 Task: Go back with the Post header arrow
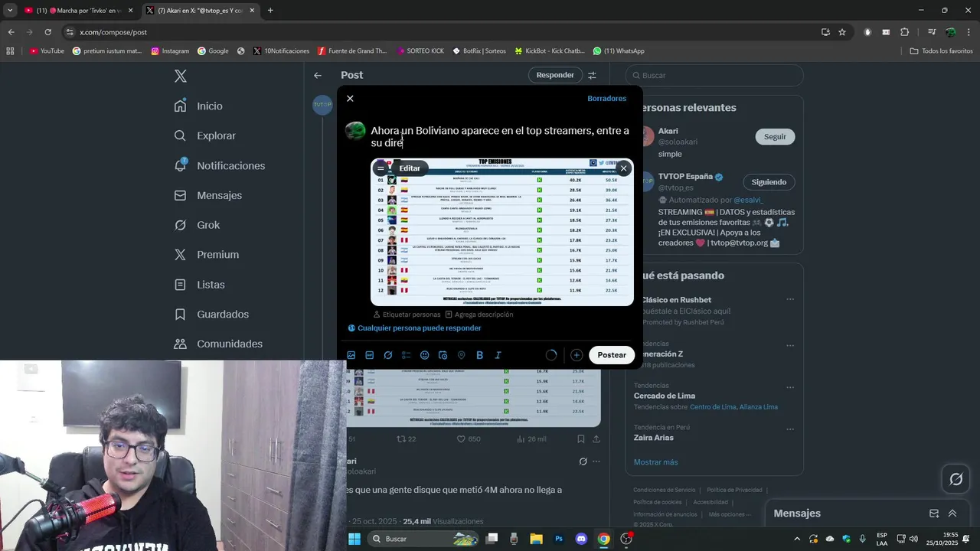[318, 75]
